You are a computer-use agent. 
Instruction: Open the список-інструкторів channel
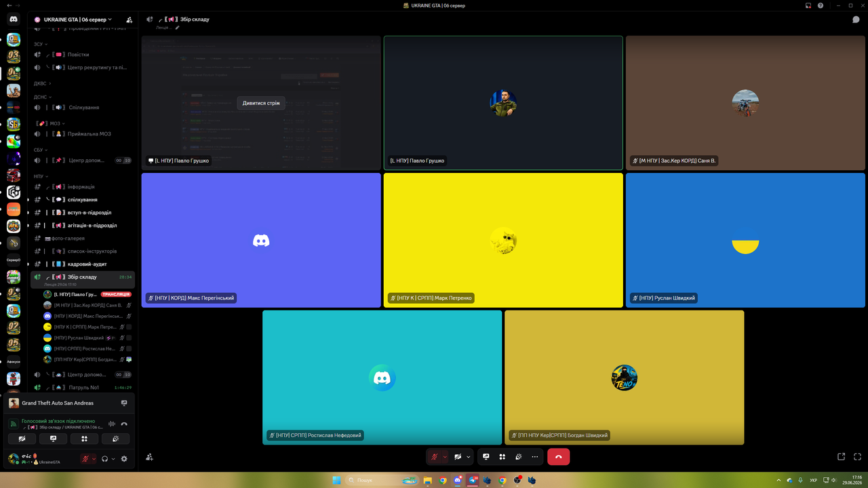coord(83,251)
